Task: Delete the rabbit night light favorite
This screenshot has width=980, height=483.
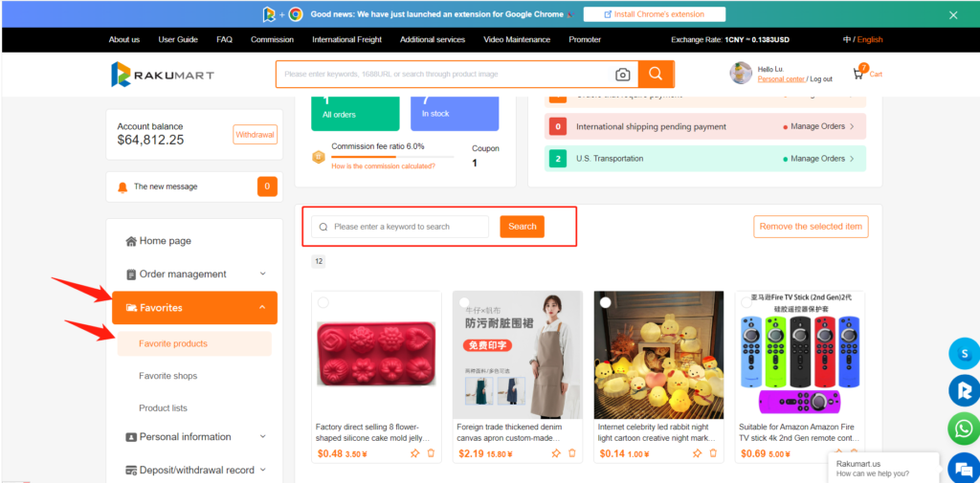Action: 713,453
